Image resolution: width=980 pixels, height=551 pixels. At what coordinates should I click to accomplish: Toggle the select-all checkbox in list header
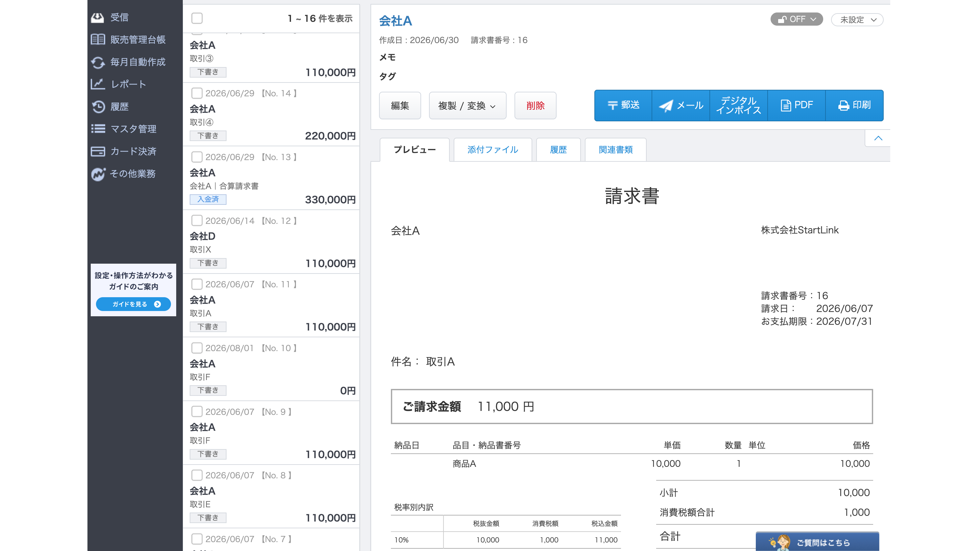coord(197,18)
